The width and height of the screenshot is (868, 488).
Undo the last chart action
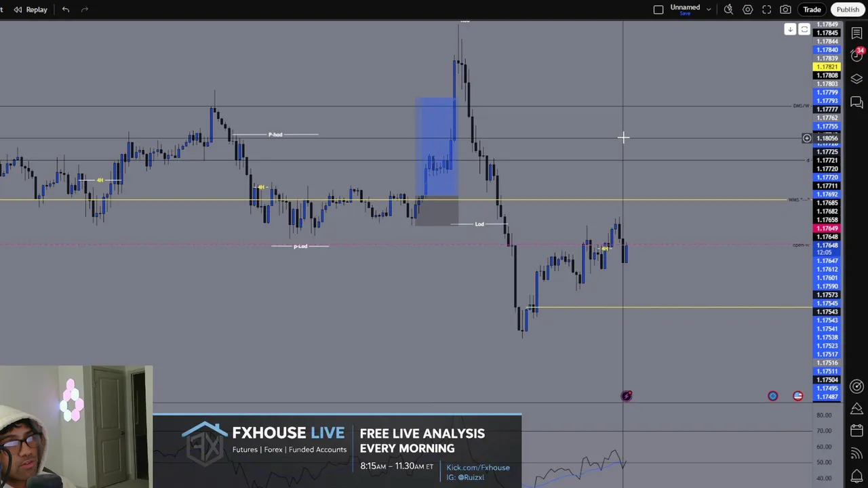coord(66,9)
